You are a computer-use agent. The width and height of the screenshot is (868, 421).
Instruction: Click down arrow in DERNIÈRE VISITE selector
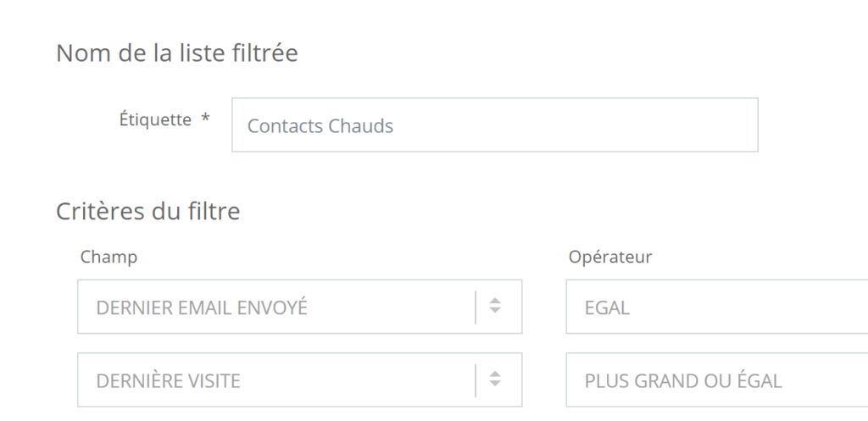coord(496,385)
